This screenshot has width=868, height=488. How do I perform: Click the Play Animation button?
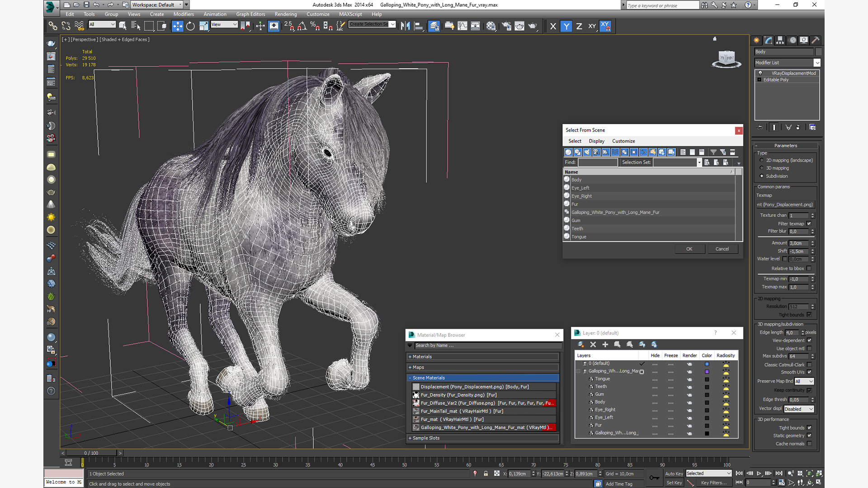[x=759, y=474]
